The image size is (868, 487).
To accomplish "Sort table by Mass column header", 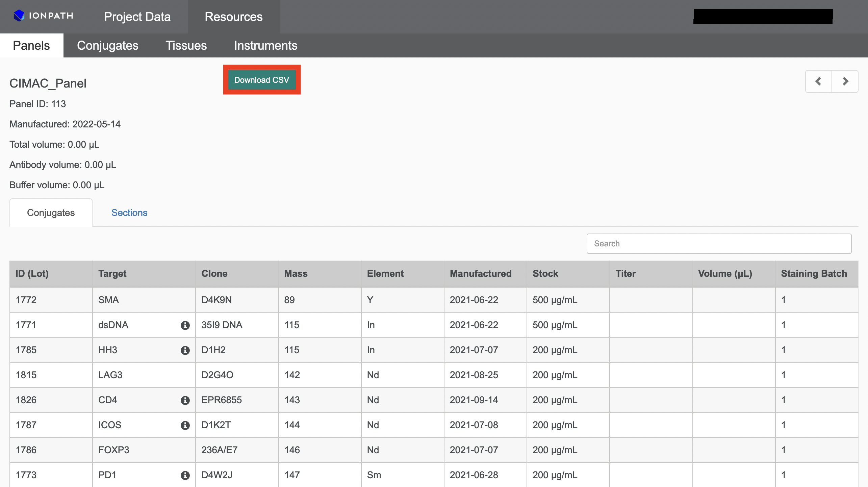I will point(296,273).
